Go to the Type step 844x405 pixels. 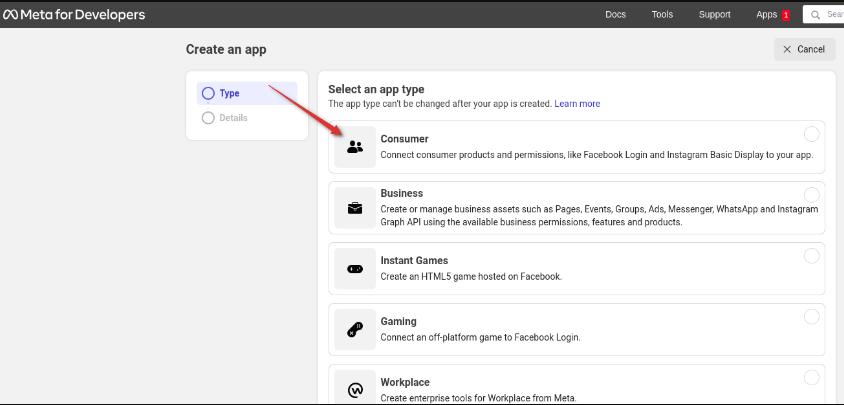click(x=247, y=93)
